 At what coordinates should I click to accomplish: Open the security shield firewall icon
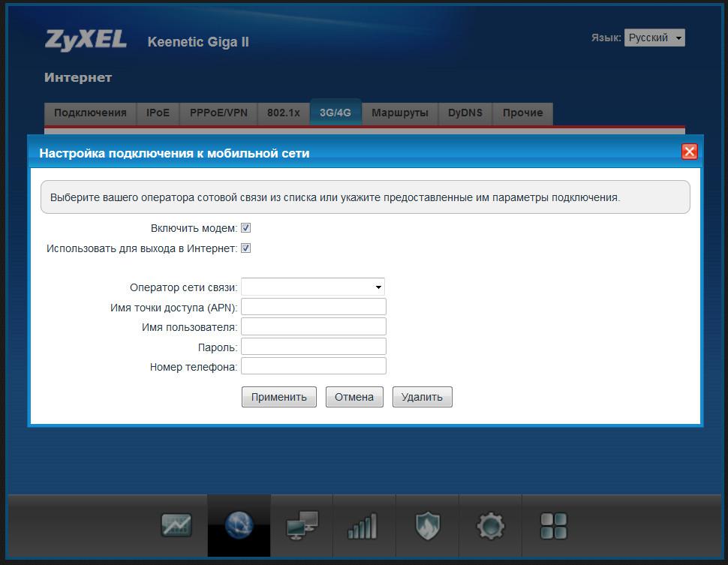[427, 525]
